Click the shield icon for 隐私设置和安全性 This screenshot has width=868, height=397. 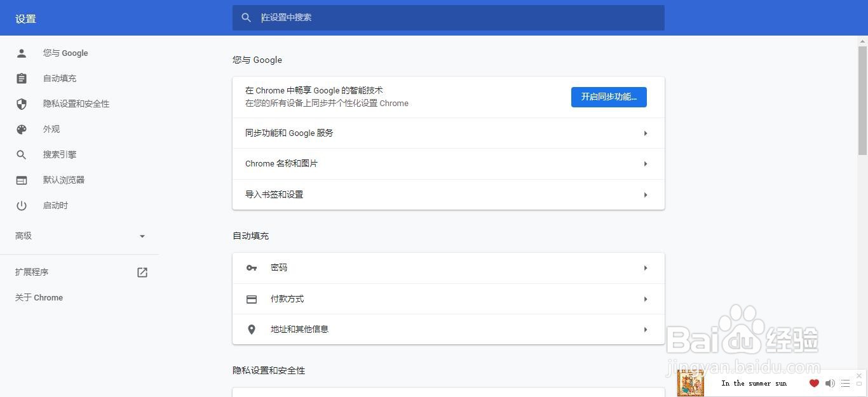[22, 104]
